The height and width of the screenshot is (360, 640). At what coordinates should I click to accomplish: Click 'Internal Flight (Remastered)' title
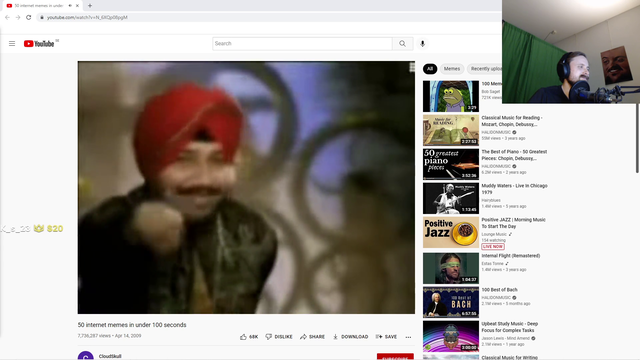click(511, 256)
